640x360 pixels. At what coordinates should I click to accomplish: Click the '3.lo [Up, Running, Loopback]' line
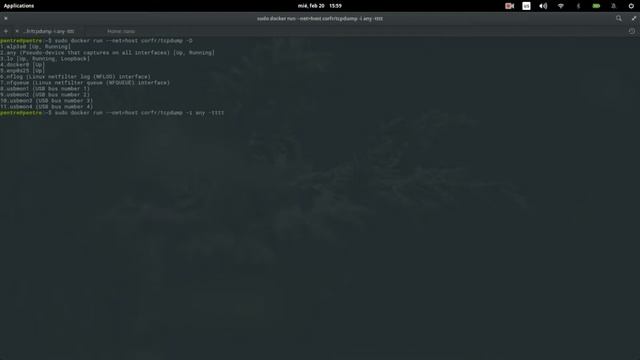(x=45, y=58)
